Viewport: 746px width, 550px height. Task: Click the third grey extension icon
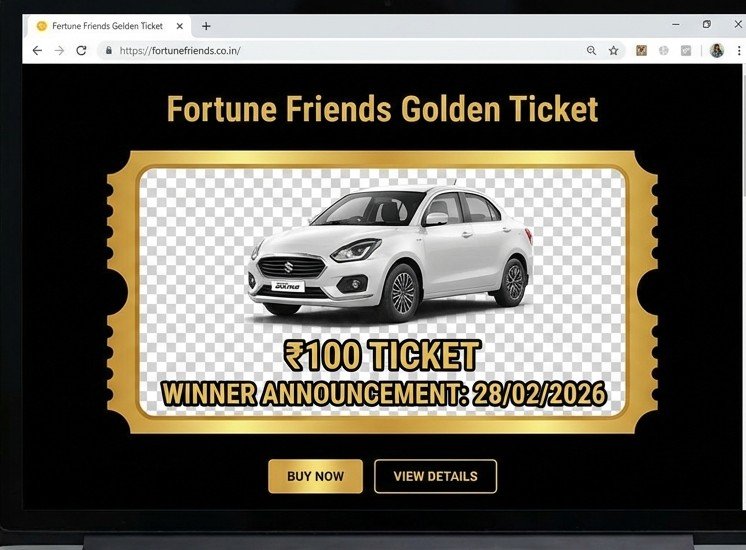point(686,50)
